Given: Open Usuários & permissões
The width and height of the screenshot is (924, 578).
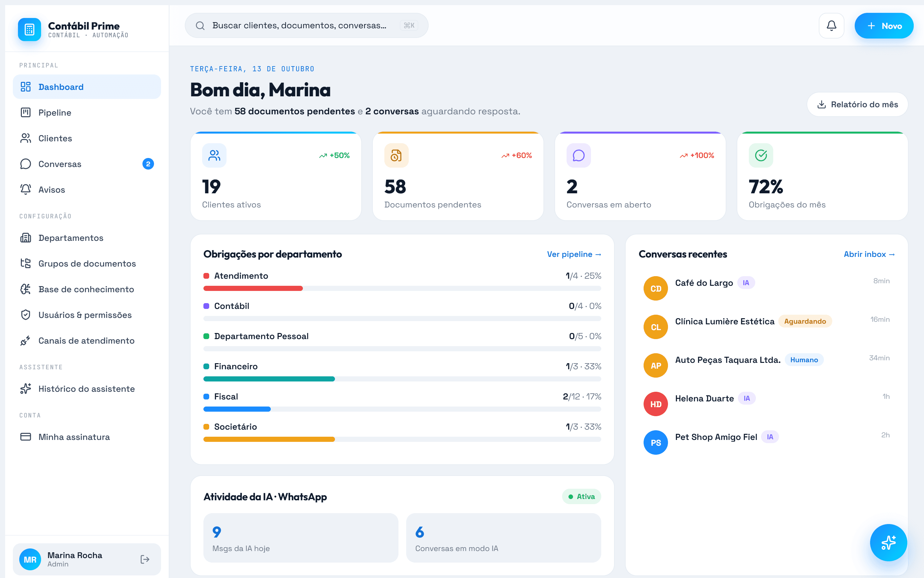Looking at the screenshot, I should (x=87, y=314).
